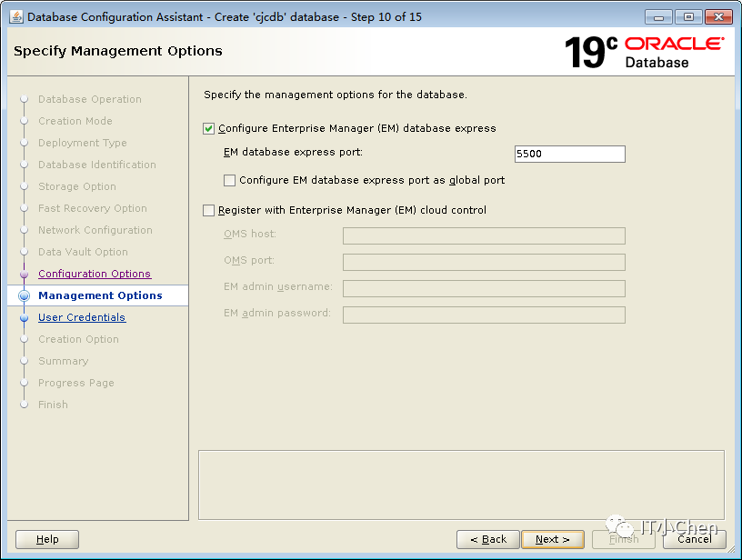Viewport: 742px width, 560px height.
Task: Maximize the Database Configuration Assistant window
Action: point(688,17)
